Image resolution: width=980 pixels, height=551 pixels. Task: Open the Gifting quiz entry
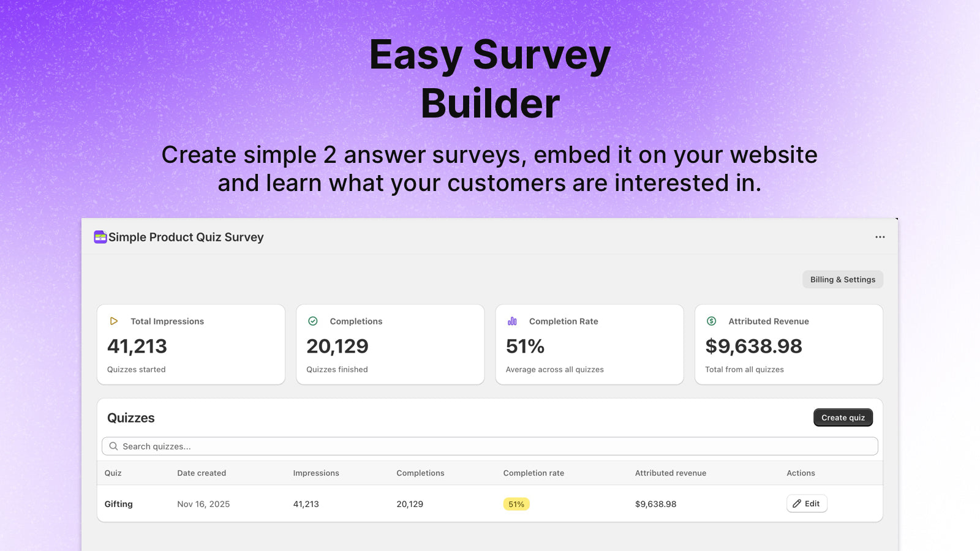pos(118,504)
